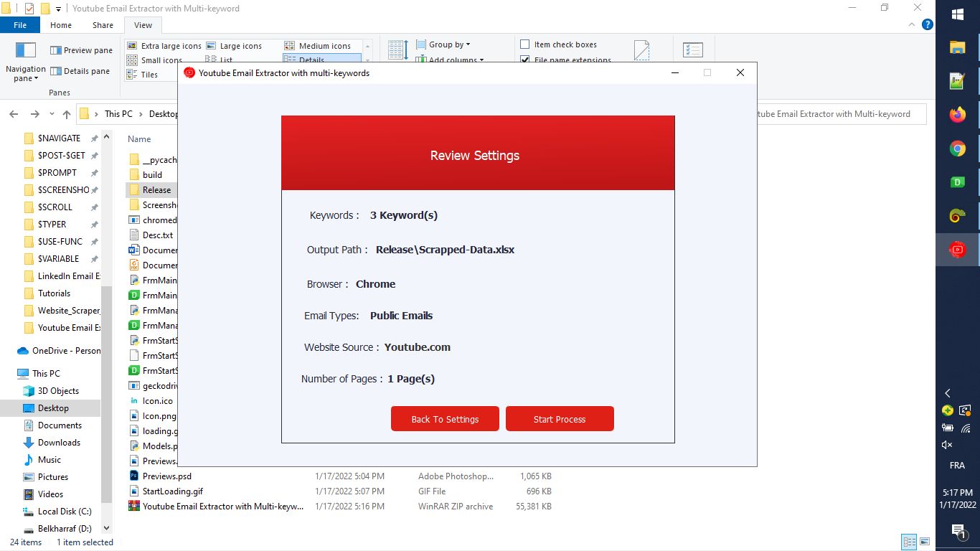This screenshot has height=551, width=980.
Task: Switch to large thumbnails view in status bar
Action: (x=925, y=542)
